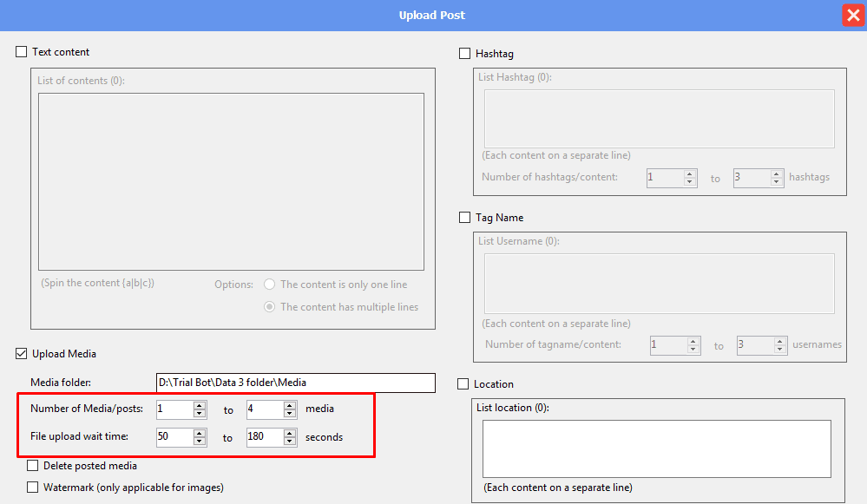Close the Upload Post dialog
The height and width of the screenshot is (504, 867).
pyautogui.click(x=852, y=16)
